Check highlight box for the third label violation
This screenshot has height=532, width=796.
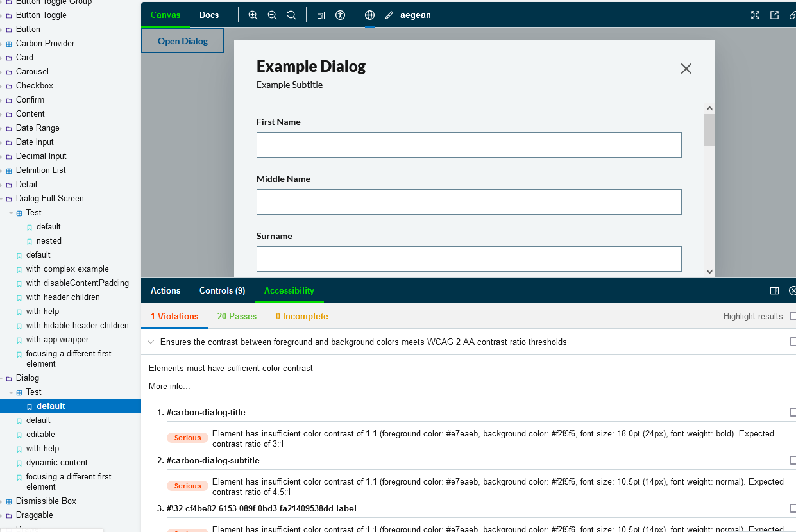coord(793,508)
